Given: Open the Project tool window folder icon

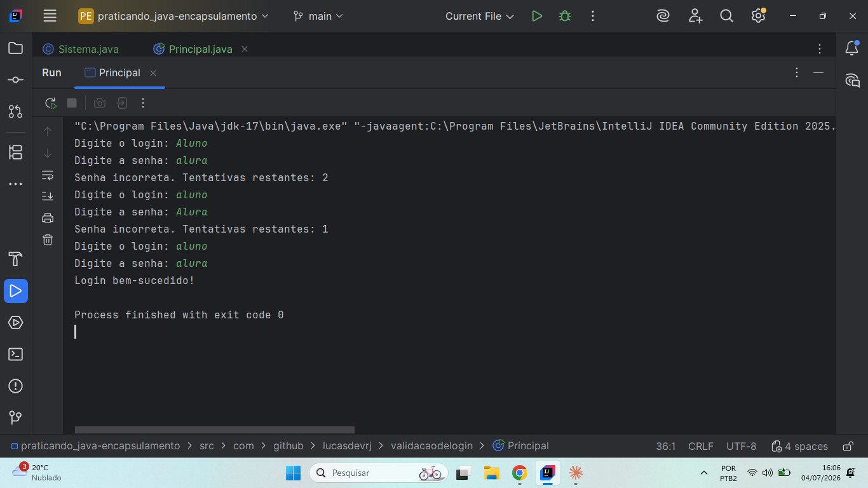Looking at the screenshot, I should [x=16, y=48].
